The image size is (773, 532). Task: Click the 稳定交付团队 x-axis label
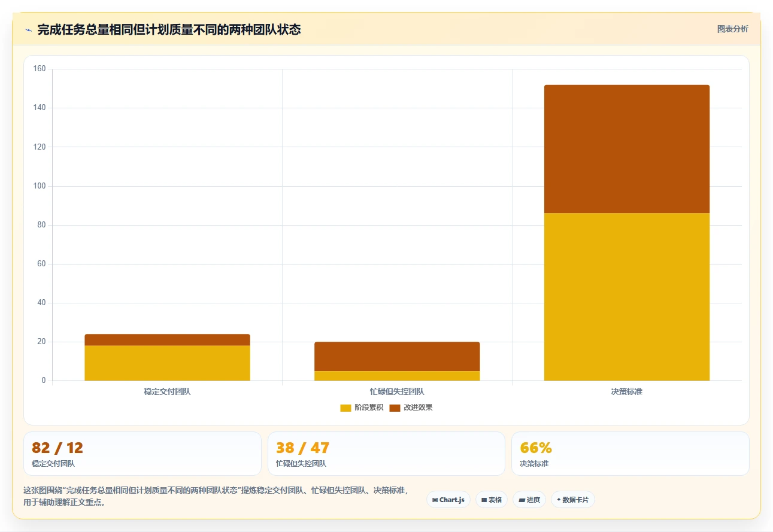(167, 391)
